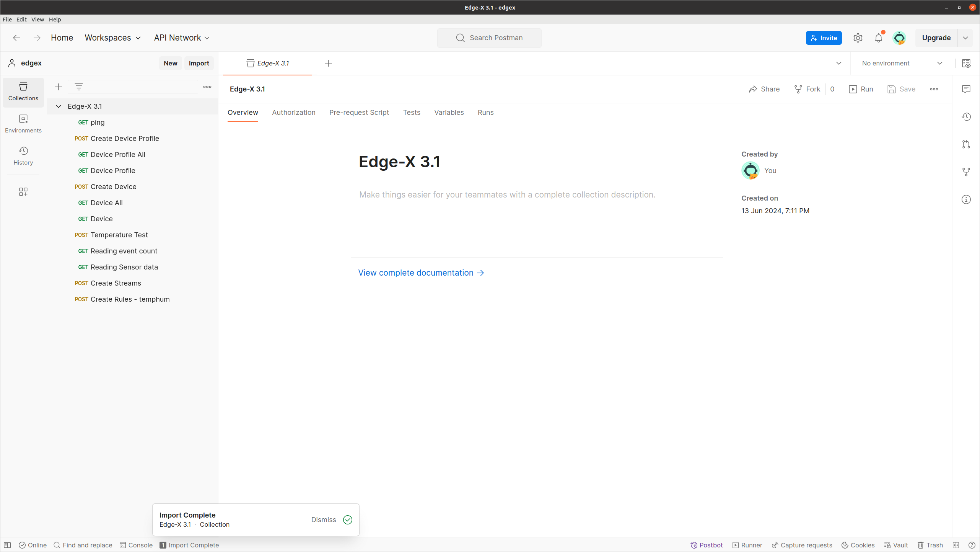Switch to the Pre-request Script tab

click(359, 113)
